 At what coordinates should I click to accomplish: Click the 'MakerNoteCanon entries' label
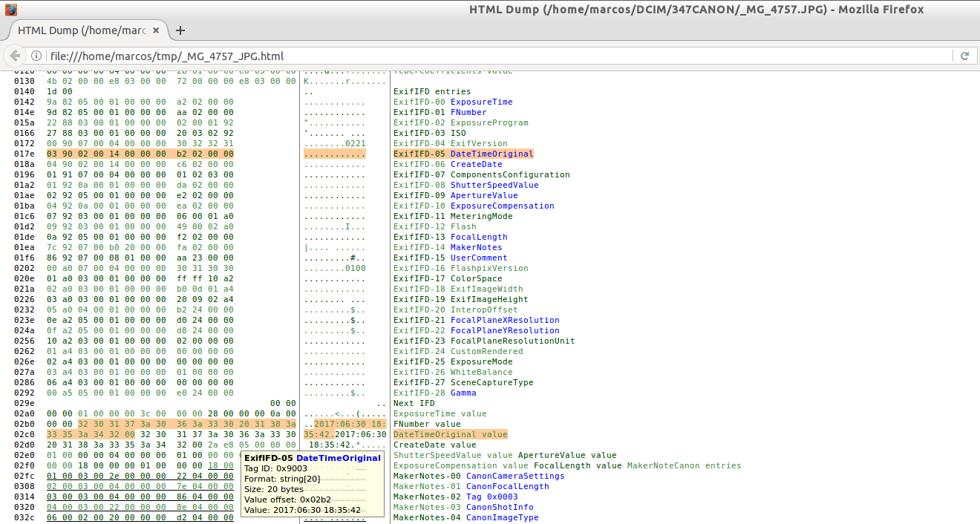685,466
